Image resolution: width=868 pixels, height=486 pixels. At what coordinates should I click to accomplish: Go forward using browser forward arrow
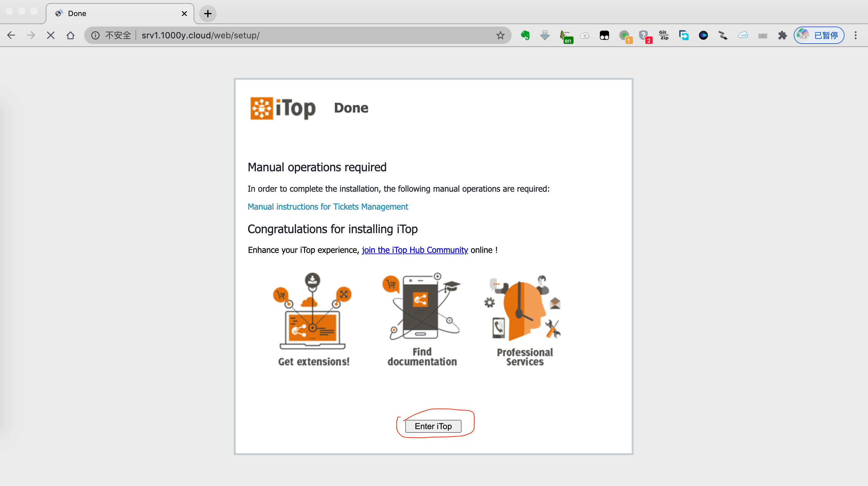click(x=31, y=35)
